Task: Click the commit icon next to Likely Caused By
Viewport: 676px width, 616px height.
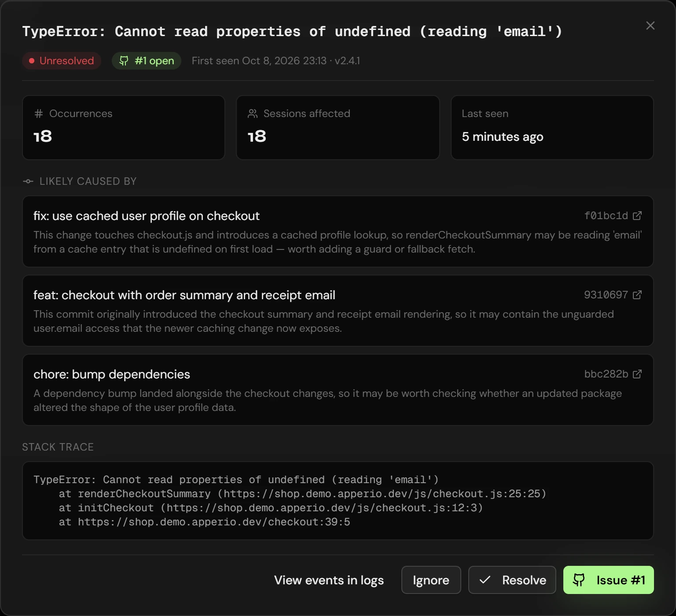Action: coord(28,181)
